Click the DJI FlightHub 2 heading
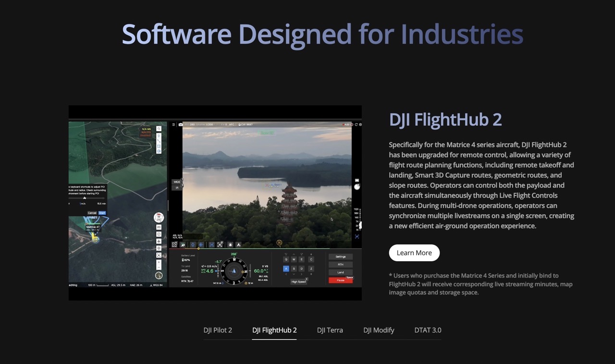Image resolution: width=615 pixels, height=364 pixels. point(445,120)
